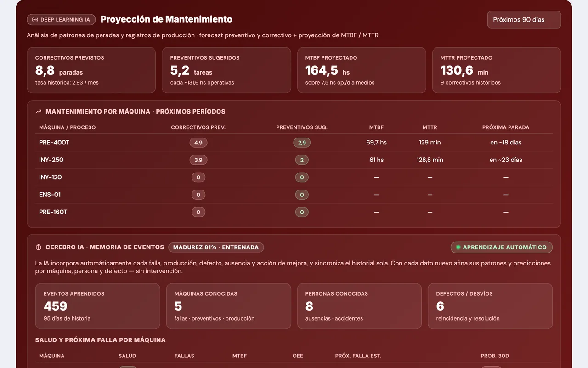Click the PRE-400T machine row name
The width and height of the screenshot is (588, 368).
pyautogui.click(x=54, y=143)
